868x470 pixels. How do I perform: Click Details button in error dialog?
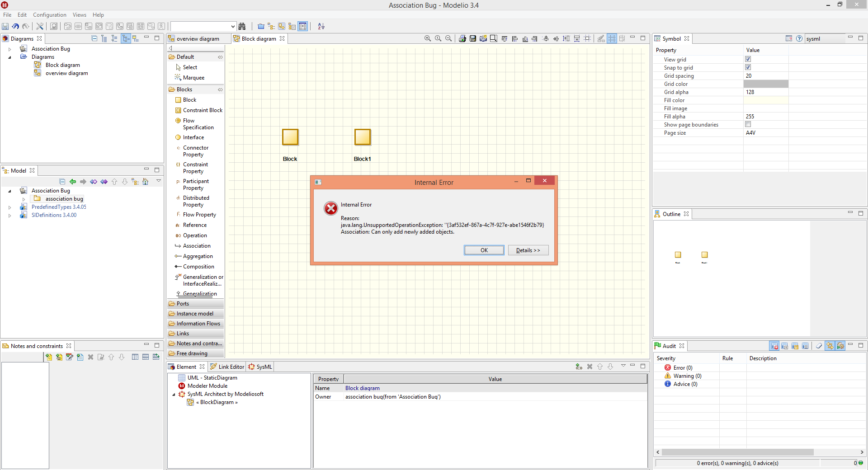click(528, 250)
